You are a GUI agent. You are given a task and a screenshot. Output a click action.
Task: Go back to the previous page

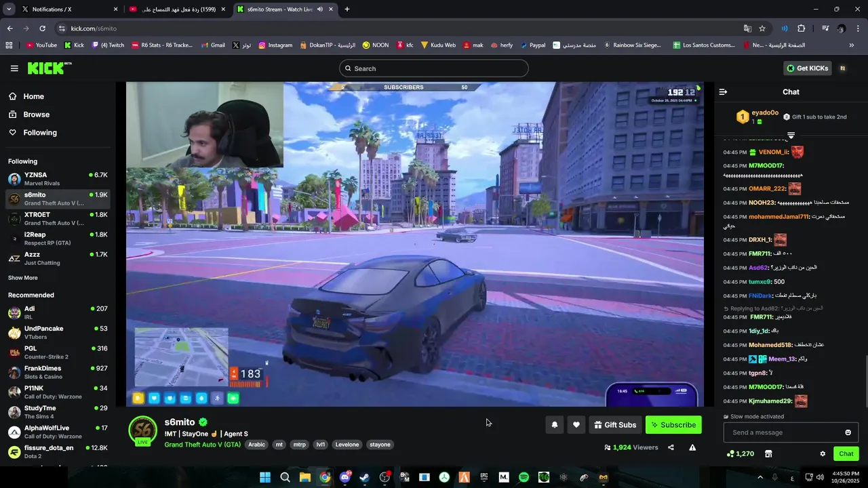[x=9, y=28]
